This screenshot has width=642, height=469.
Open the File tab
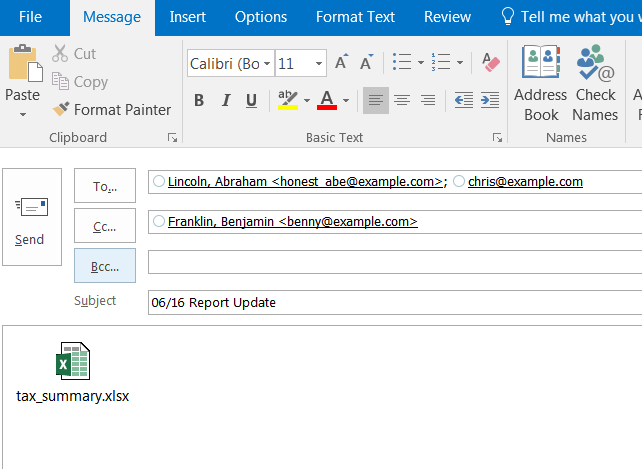coord(30,17)
